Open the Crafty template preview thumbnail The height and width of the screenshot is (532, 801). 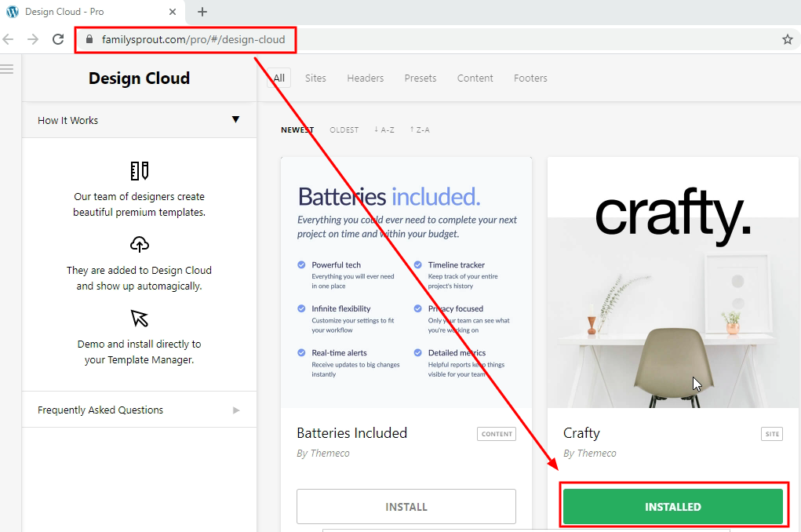(x=673, y=282)
